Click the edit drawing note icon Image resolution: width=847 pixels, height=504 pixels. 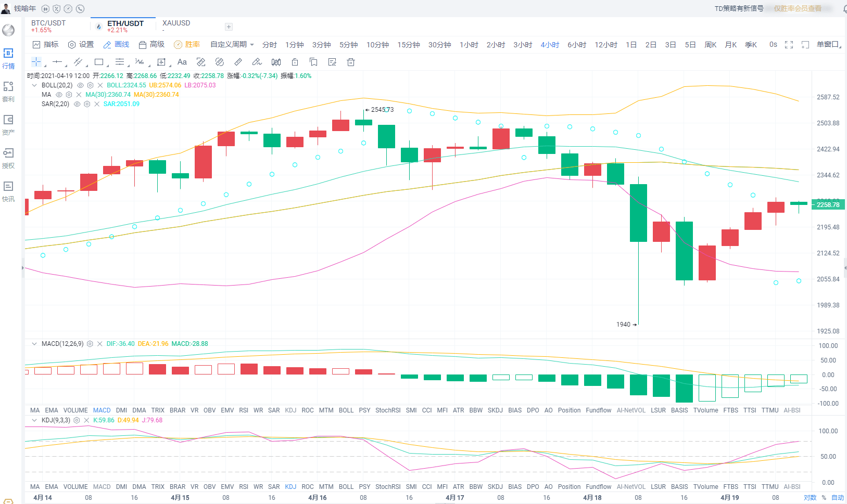coord(332,62)
